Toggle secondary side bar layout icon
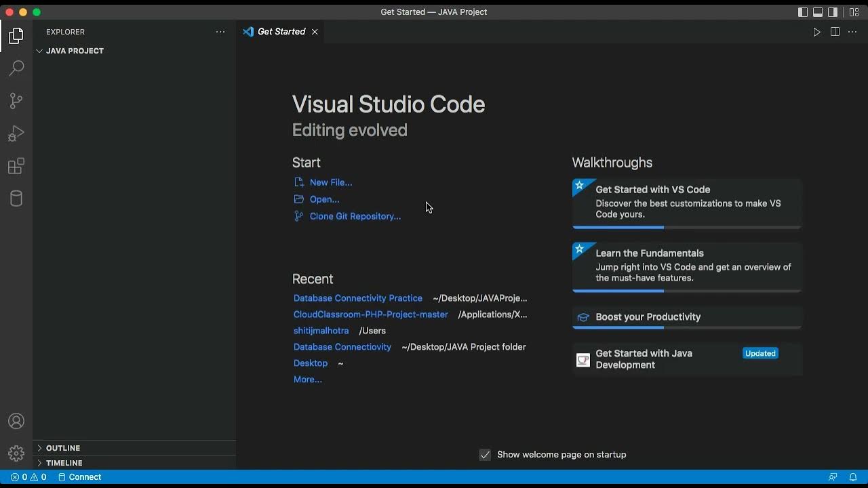 pos(833,12)
